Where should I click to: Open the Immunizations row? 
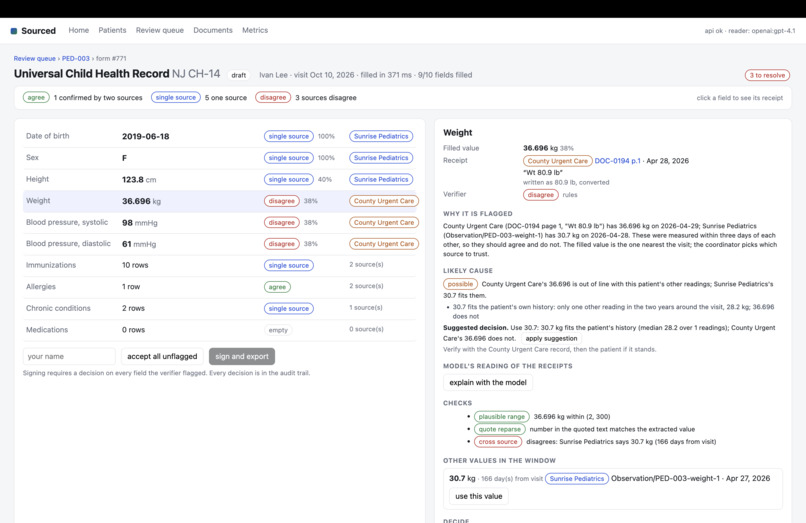219,265
